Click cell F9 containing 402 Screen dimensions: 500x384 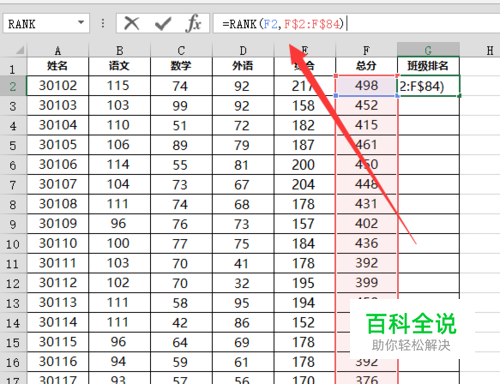(x=366, y=224)
